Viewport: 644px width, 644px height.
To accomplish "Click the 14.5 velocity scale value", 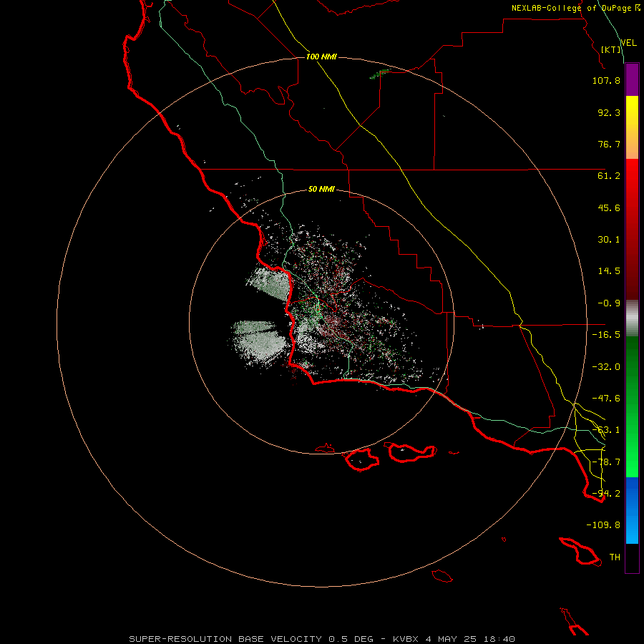I will [x=609, y=271].
